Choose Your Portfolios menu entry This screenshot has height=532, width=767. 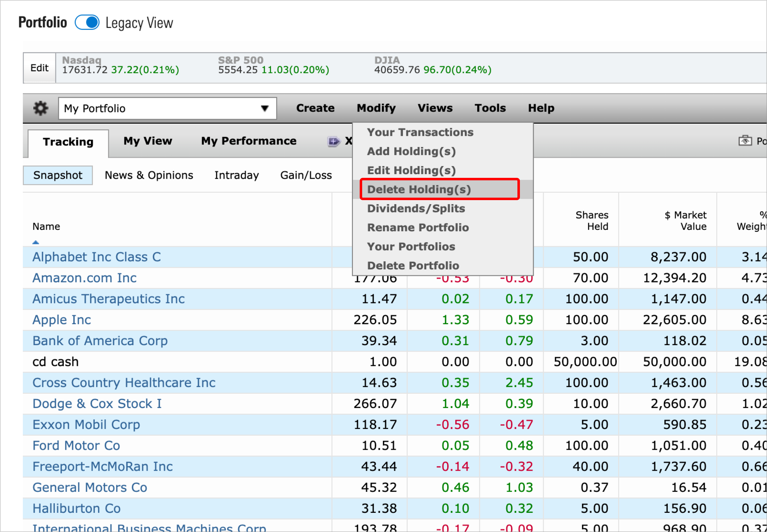click(411, 246)
